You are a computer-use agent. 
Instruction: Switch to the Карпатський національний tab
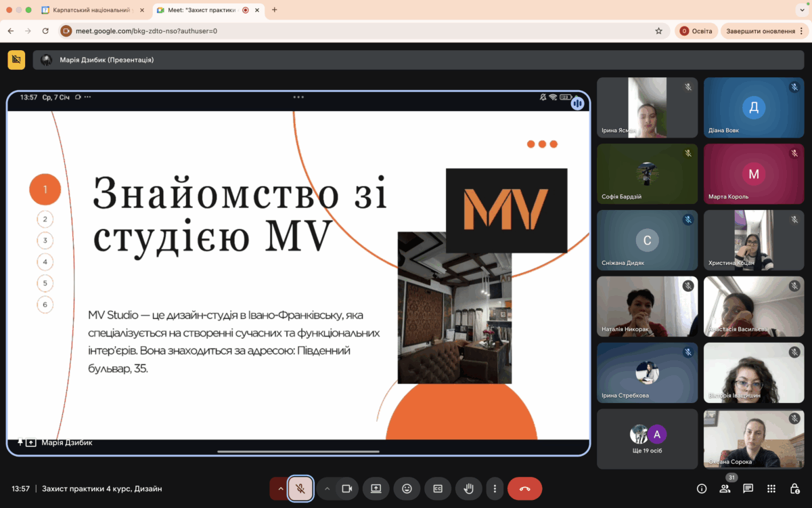[x=91, y=10]
